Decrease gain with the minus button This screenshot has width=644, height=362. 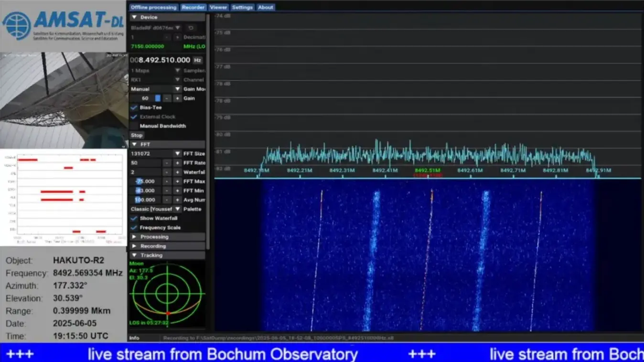pyautogui.click(x=166, y=99)
